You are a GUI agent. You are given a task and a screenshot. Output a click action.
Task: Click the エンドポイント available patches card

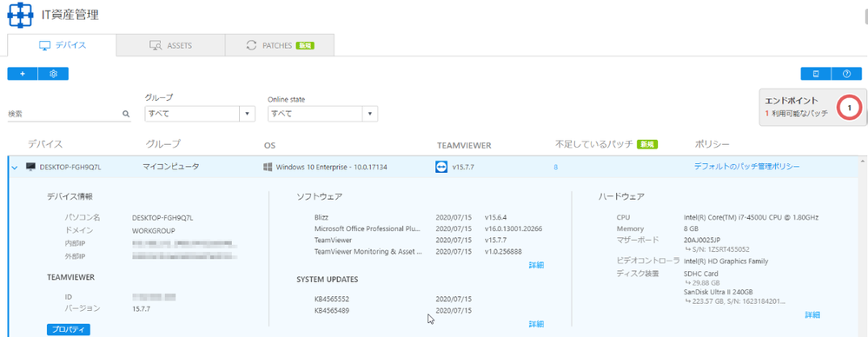point(812,108)
